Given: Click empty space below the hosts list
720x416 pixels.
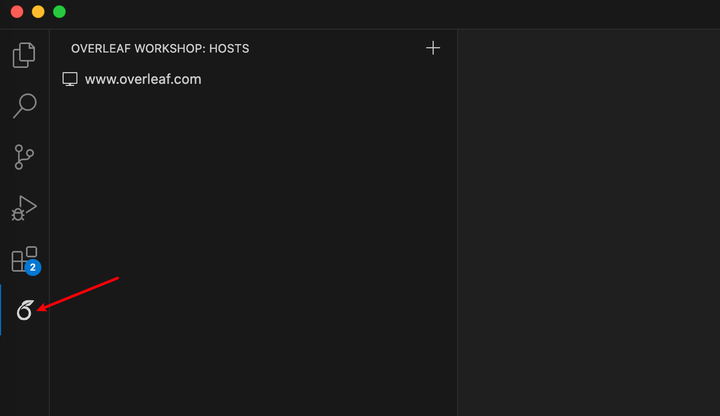Looking at the screenshot, I should pos(250,250).
